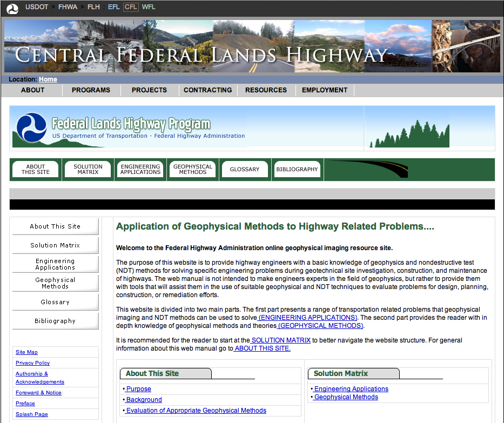Image resolution: width=504 pixels, height=423 pixels.
Task: Go to the FLH link in top bar
Action: click(x=93, y=6)
